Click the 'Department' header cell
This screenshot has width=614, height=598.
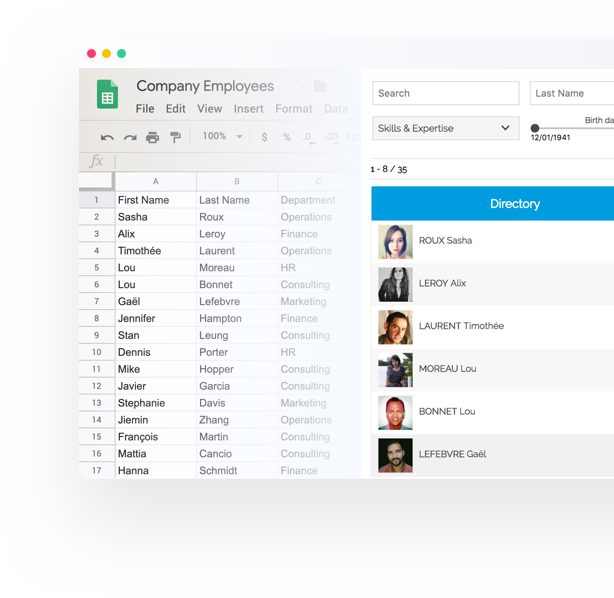click(x=318, y=200)
